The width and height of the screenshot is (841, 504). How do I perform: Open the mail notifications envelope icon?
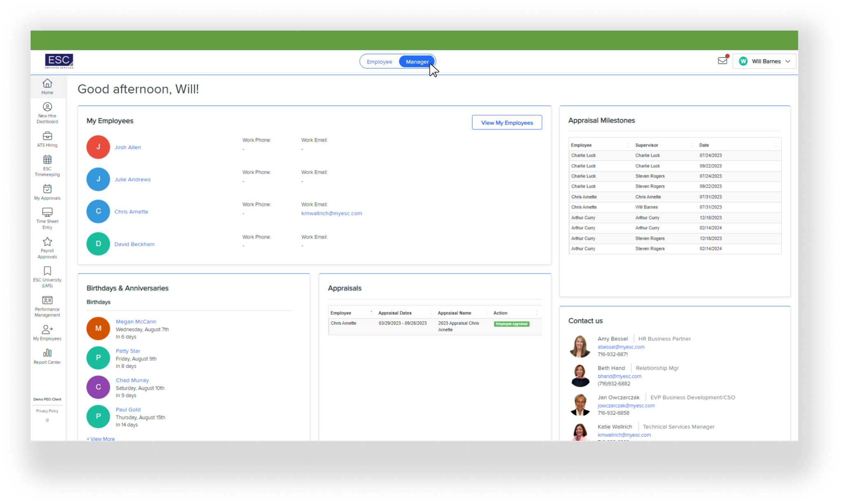tap(723, 61)
